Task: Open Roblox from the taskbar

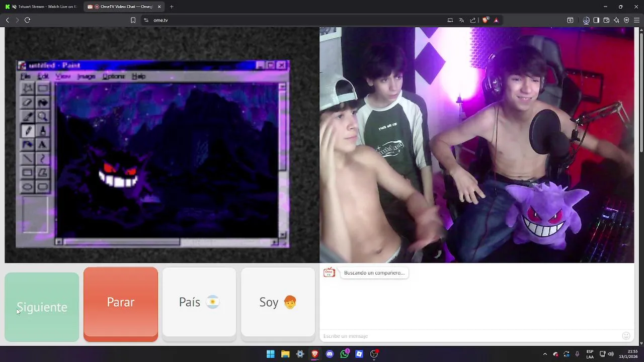Action: coord(359,354)
